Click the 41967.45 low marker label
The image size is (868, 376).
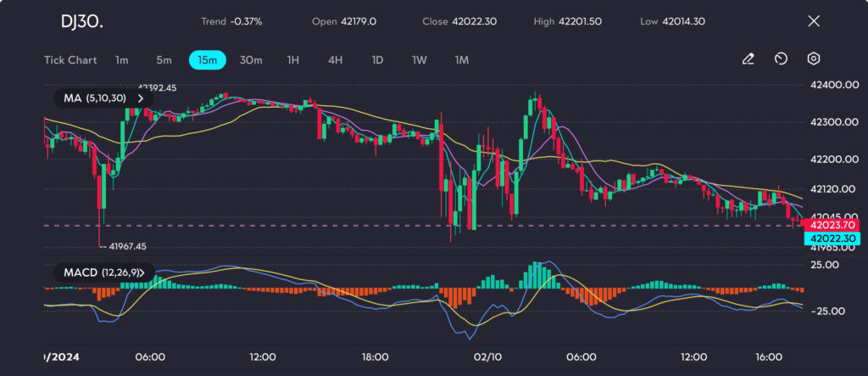click(127, 246)
